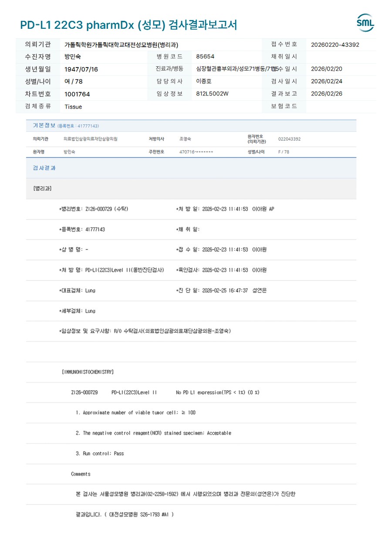Select result report date 2026/02/26

[x=327, y=94]
